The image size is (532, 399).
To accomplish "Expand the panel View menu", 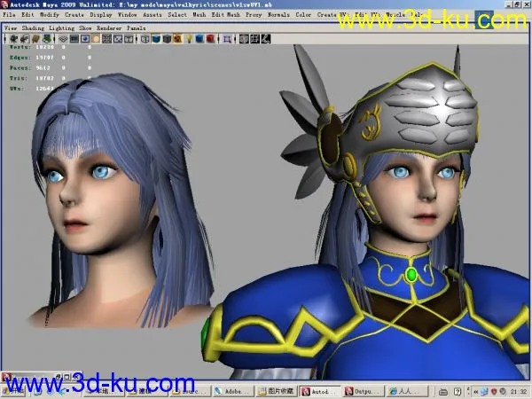I will [x=11, y=28].
